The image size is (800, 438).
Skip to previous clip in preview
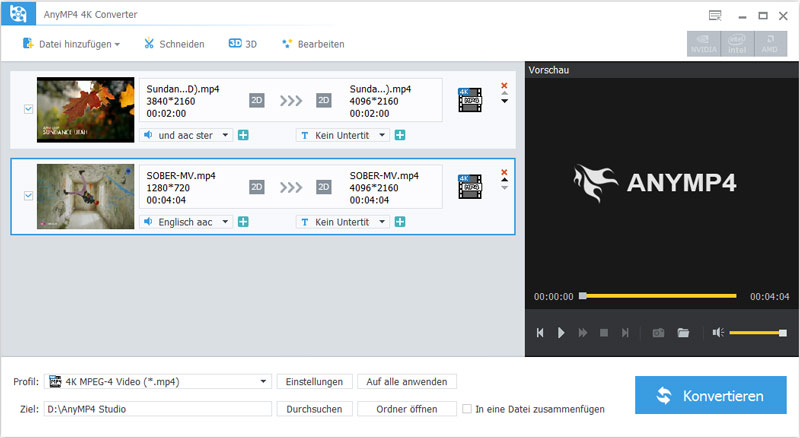tap(540, 333)
